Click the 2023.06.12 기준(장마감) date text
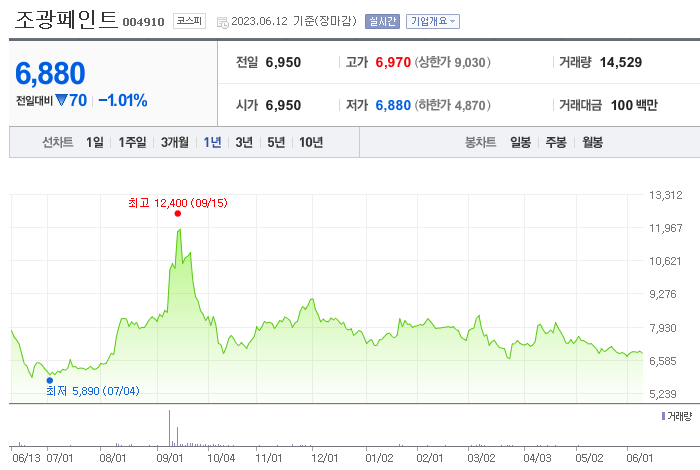Viewport: 700px width, 470px height. coord(294,21)
